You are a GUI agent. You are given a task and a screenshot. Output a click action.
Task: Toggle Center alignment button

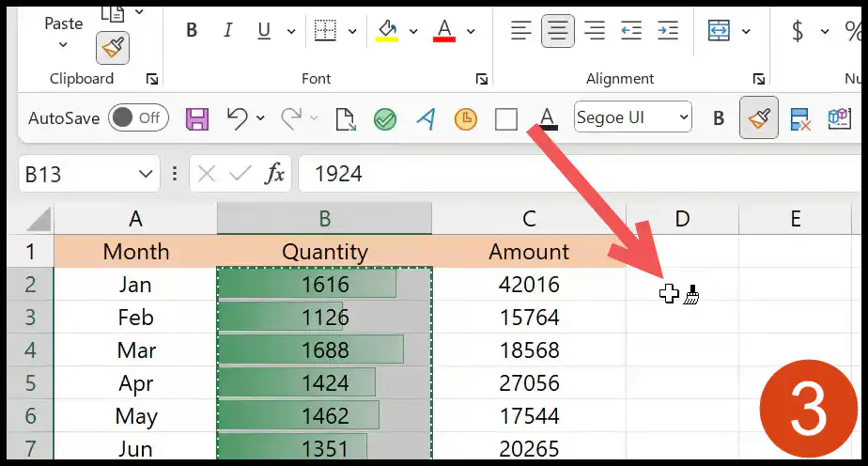557,30
